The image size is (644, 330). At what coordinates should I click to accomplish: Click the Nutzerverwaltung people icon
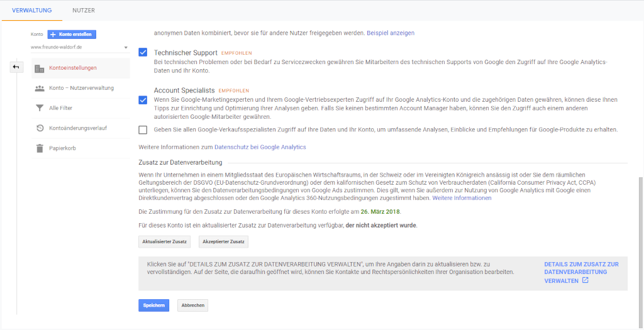40,88
